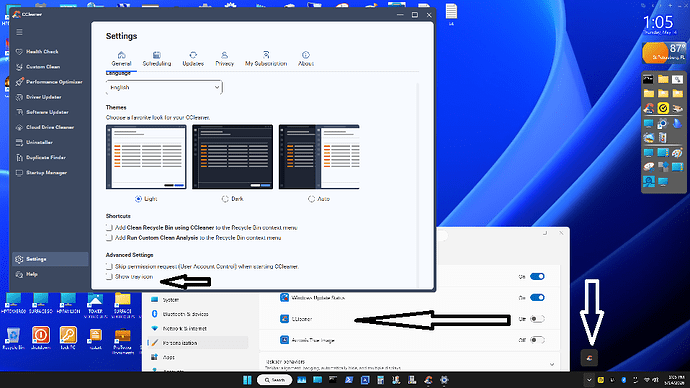Open the Calculator from the taskbar

pyautogui.click(x=381, y=380)
